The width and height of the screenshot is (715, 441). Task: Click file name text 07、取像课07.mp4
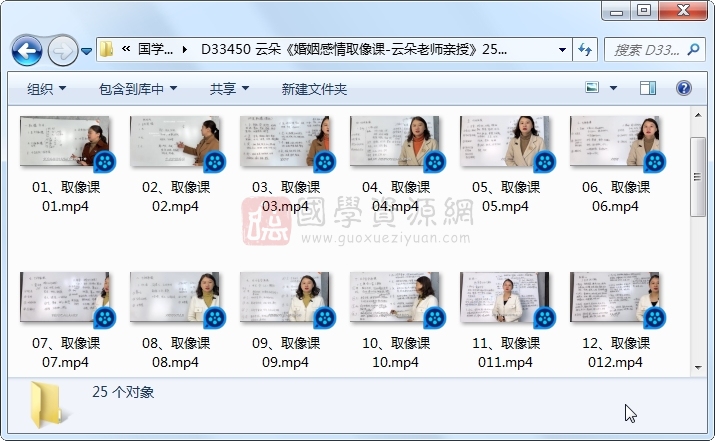click(x=66, y=353)
